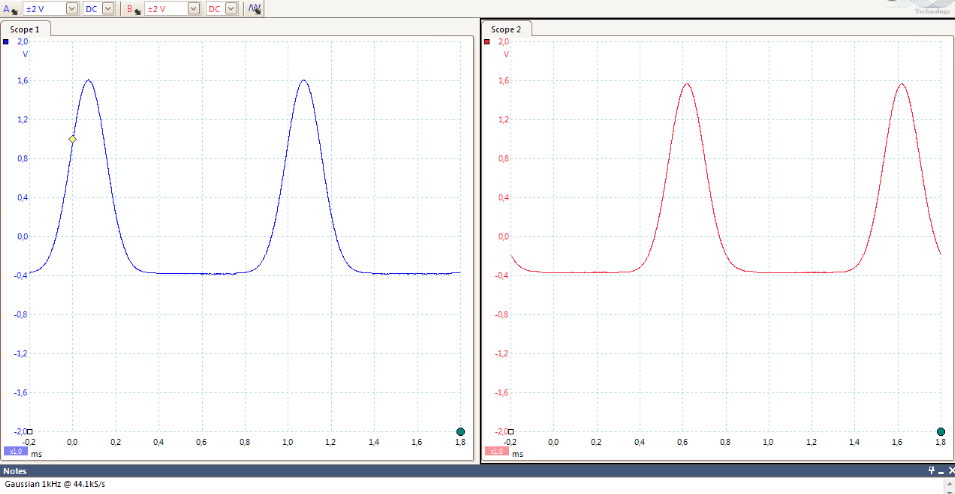955x494 pixels.
Task: Click the 1,4 time axis value in Scope 1
Action: click(x=374, y=441)
